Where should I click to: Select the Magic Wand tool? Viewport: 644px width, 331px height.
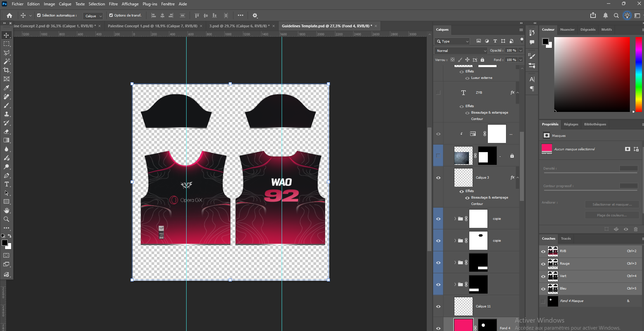tap(6, 61)
